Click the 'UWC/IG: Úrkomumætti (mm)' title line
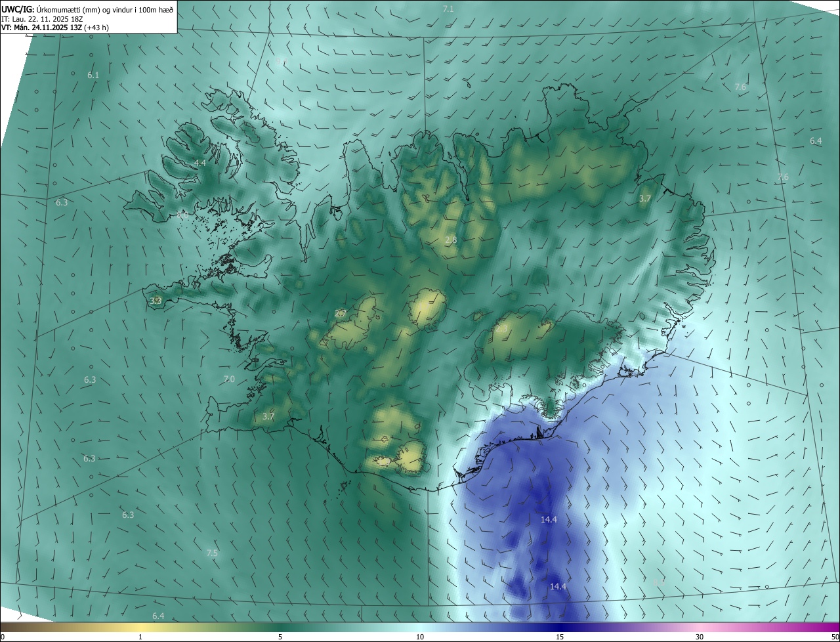The image size is (840, 642). click(x=87, y=9)
